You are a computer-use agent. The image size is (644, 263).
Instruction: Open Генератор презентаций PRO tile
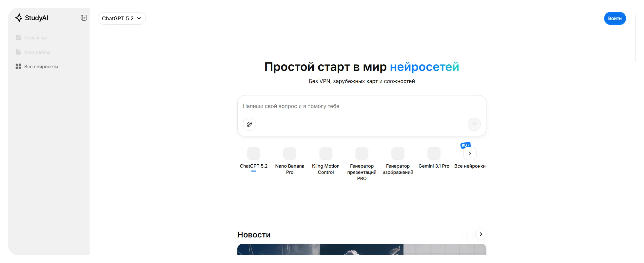pos(361,153)
